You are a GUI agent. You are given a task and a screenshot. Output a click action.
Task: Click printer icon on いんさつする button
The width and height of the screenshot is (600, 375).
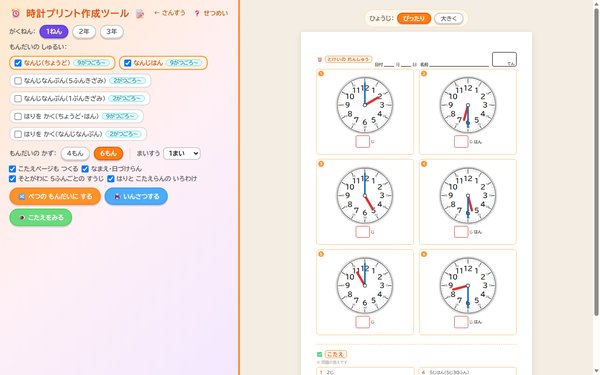[x=117, y=197]
